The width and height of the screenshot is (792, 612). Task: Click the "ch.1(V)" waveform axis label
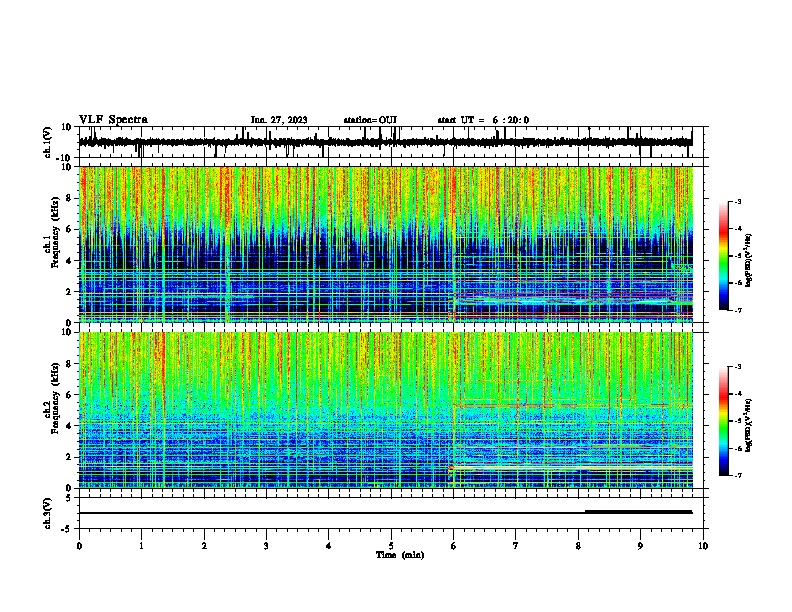[x=48, y=142]
